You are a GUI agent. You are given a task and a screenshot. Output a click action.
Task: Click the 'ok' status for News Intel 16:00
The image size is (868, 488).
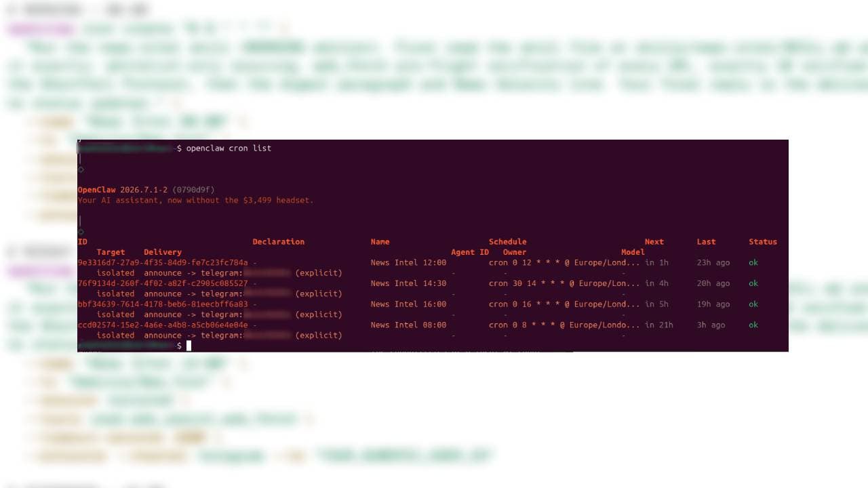753,304
